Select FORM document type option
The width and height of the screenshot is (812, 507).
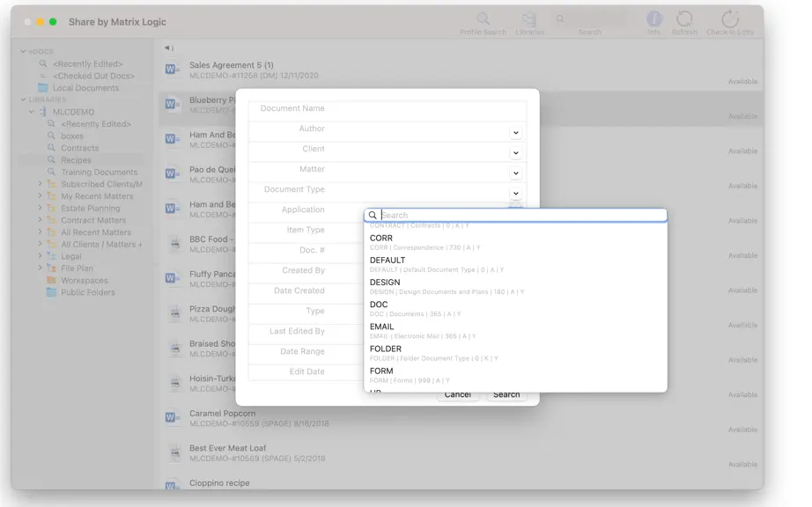[515, 376]
